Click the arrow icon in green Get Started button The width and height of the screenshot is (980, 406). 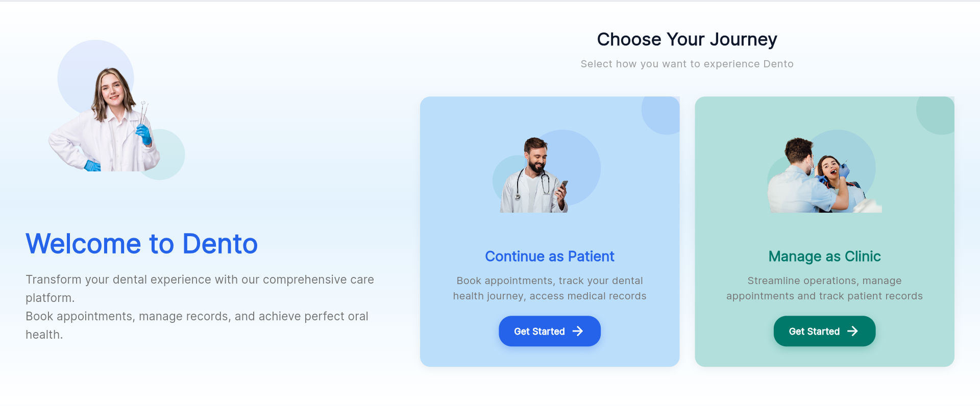coord(852,331)
